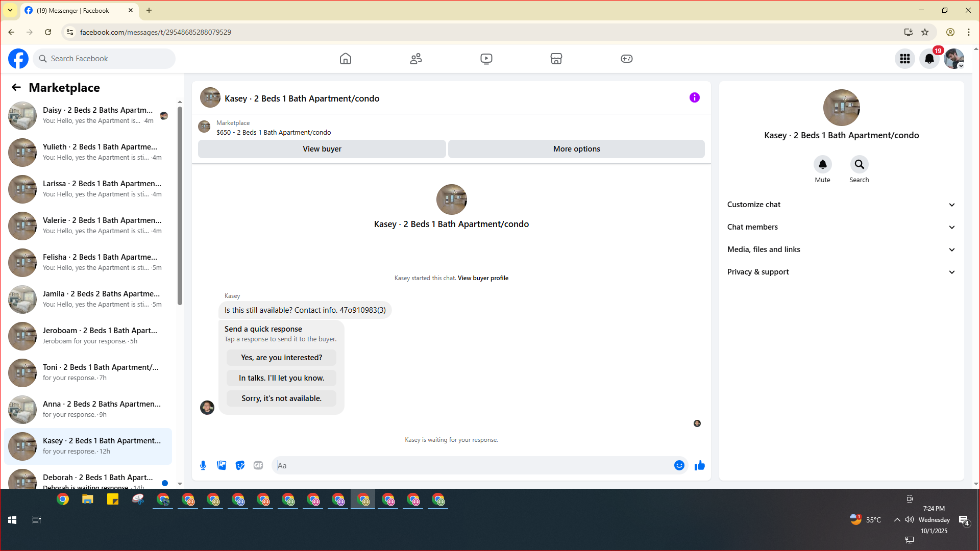Screen dimensions: 980x551
Task: Expand the Chat members section
Action: [x=841, y=227]
